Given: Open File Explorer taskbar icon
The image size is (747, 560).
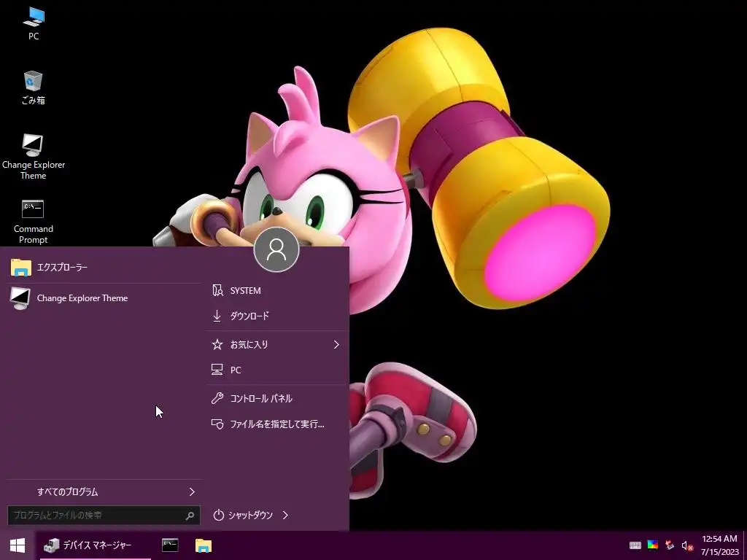Looking at the screenshot, I should (x=204, y=545).
